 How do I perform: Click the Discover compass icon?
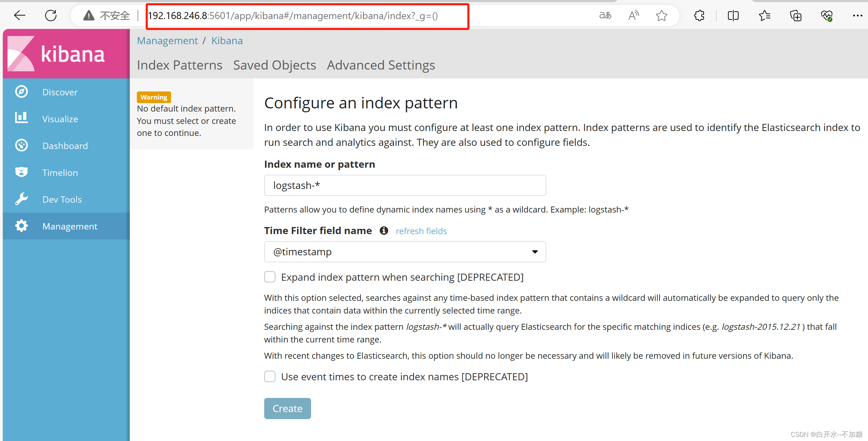tap(22, 92)
